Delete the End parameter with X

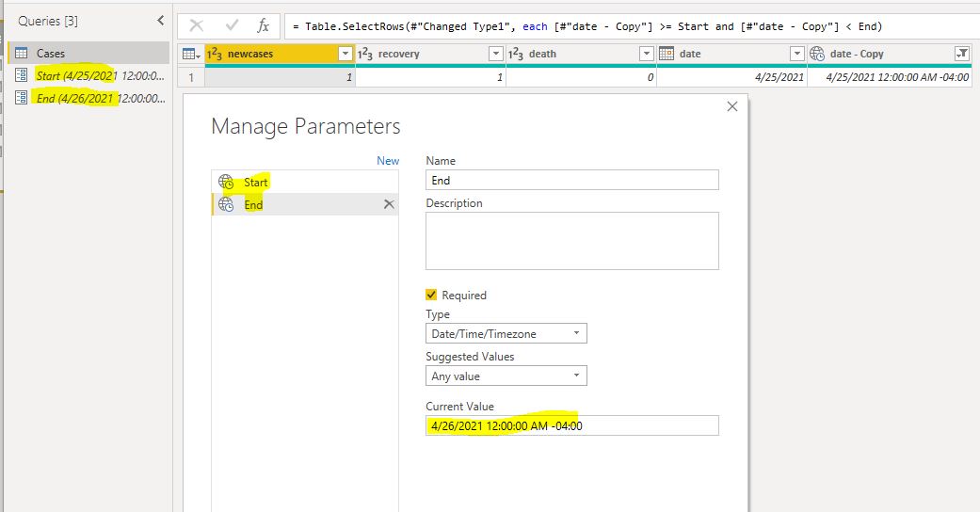pyautogui.click(x=389, y=204)
